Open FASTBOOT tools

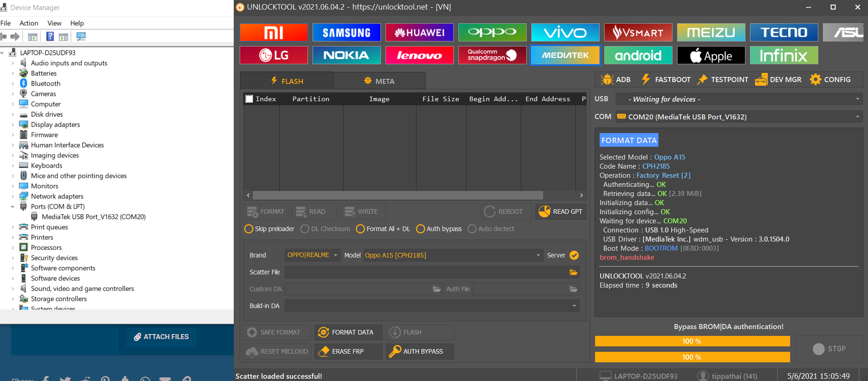(666, 79)
